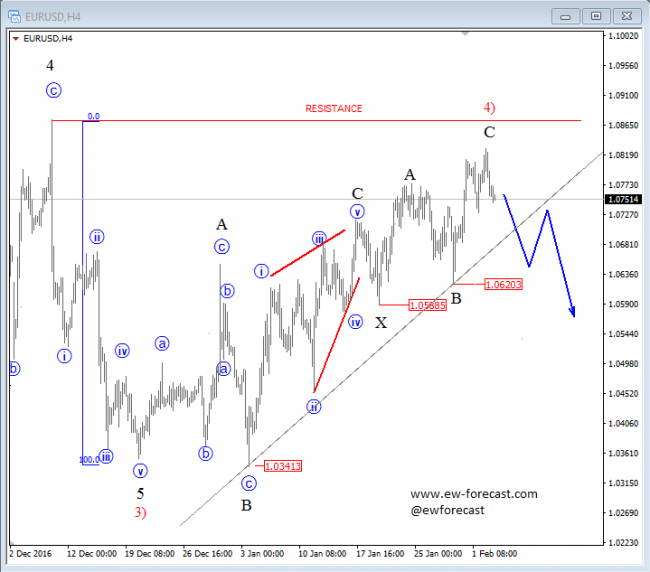Viewport: 650px width, 572px height.
Task: Select the black X wave label
Action: [381, 322]
